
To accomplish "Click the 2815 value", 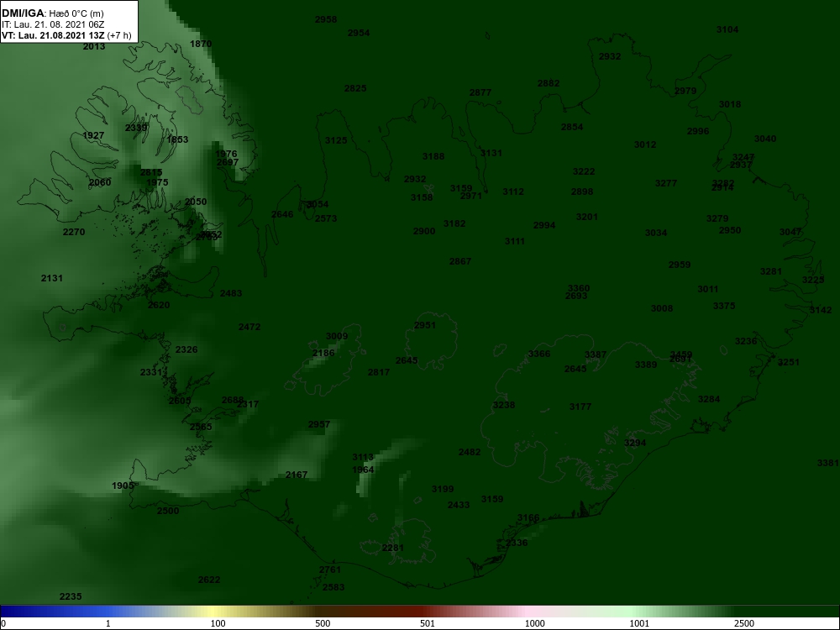I will coord(151,172).
